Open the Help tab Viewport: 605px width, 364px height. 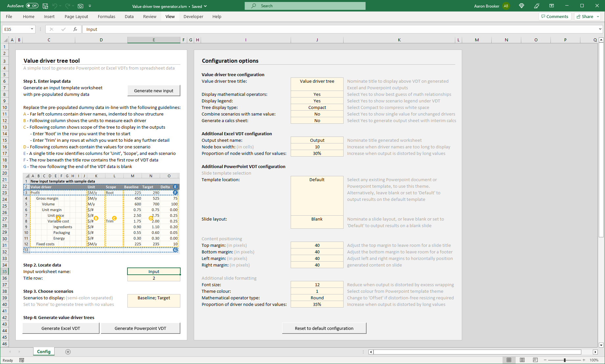(217, 16)
